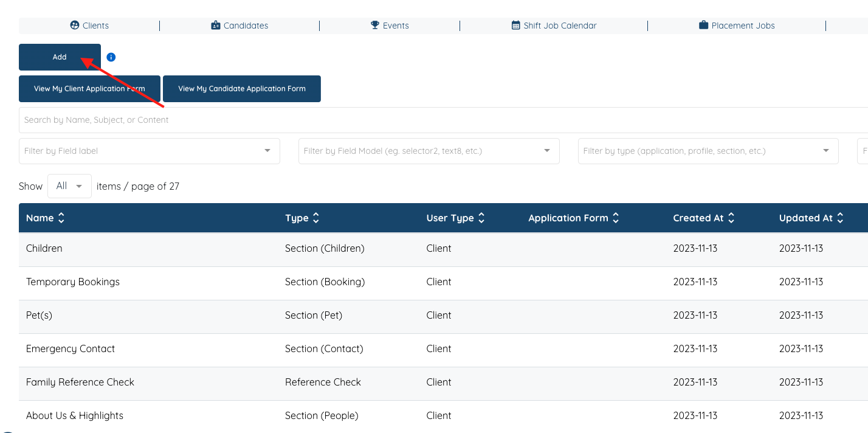This screenshot has height=433, width=868.
Task: Click the search by Name field
Action: point(243,120)
